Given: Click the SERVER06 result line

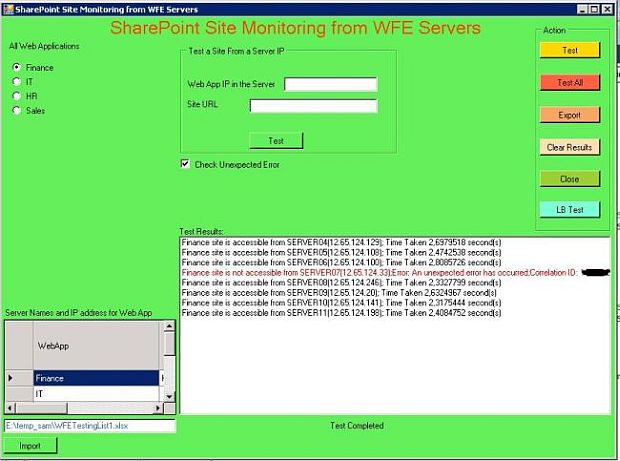Looking at the screenshot, I should pos(341,263).
